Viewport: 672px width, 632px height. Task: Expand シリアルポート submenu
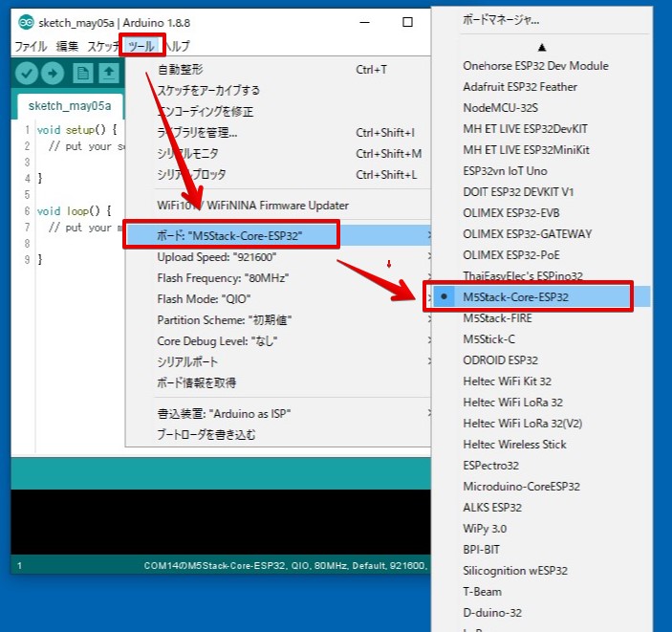pos(278,361)
